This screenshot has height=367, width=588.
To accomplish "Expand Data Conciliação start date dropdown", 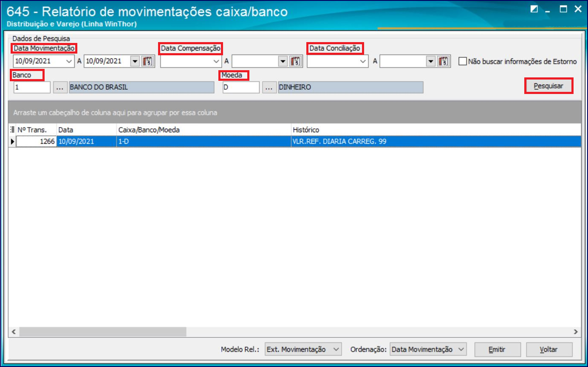I will (364, 61).
